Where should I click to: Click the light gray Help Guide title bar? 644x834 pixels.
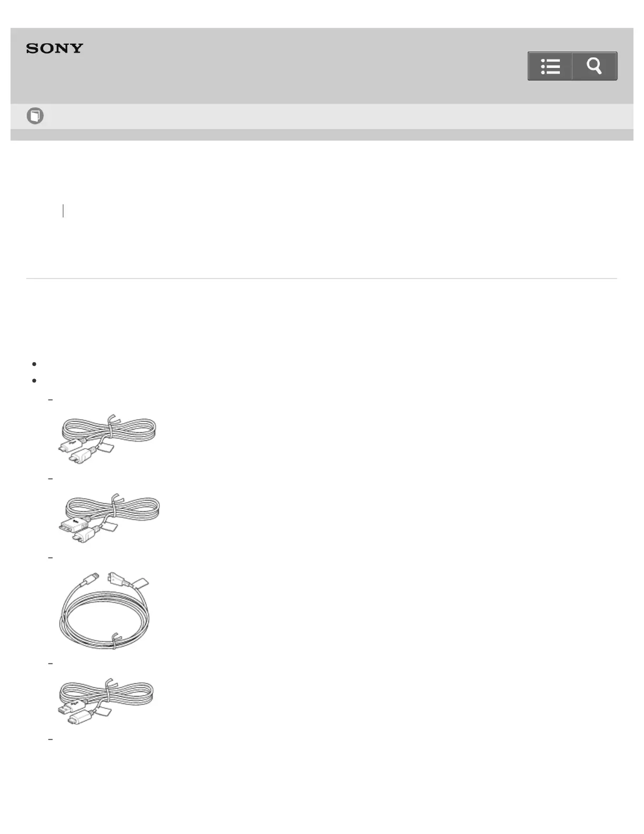pos(322,116)
